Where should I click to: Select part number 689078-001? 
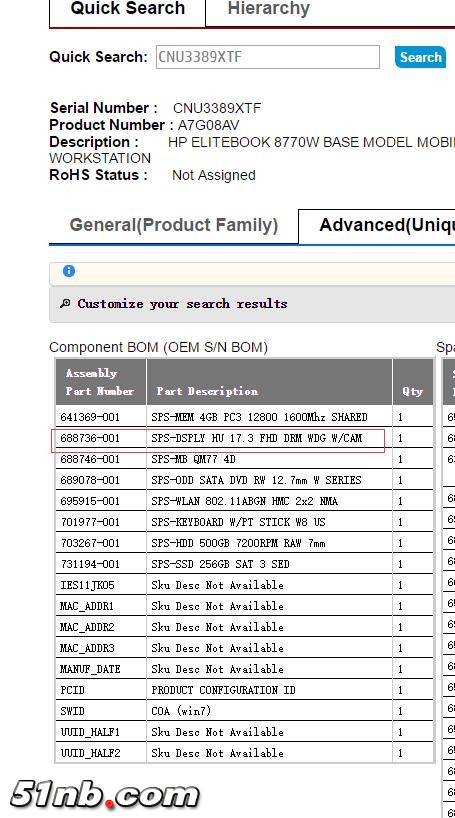90,480
